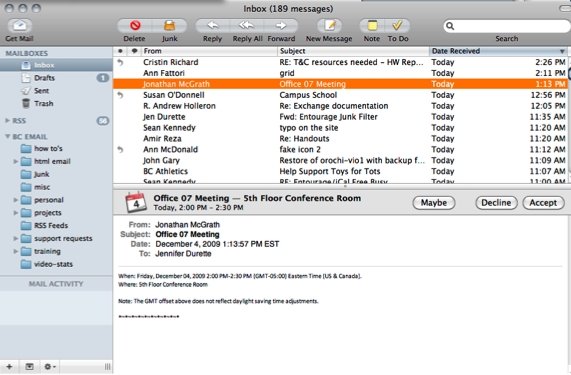Viewport: 571px width, 375px height.
Task: Toggle the Mail Activity pane button
Action: 29,367
